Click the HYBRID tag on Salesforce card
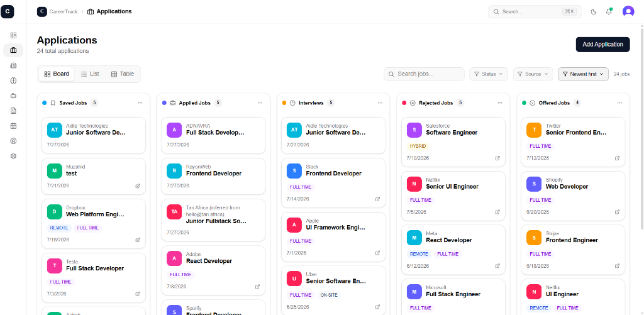Screen dimensions: 644x315 [x=418, y=146]
